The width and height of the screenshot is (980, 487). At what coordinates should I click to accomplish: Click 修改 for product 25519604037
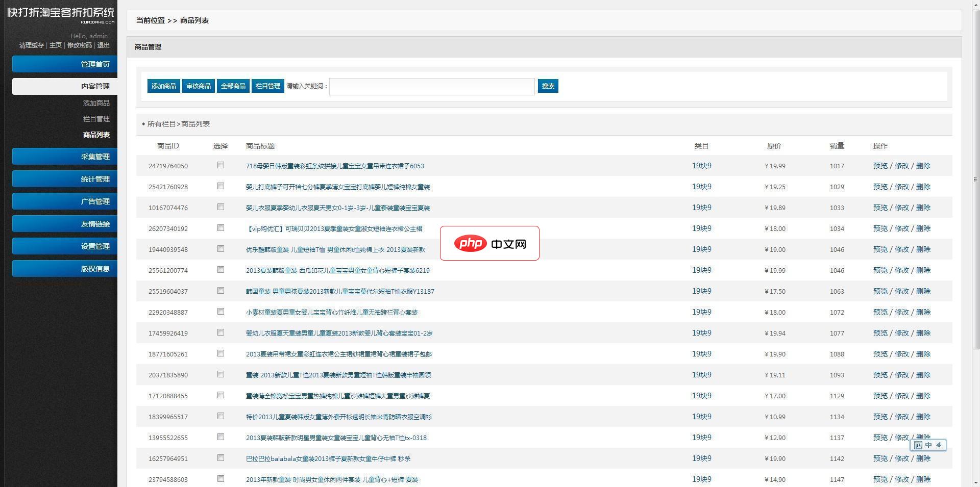[901, 291]
